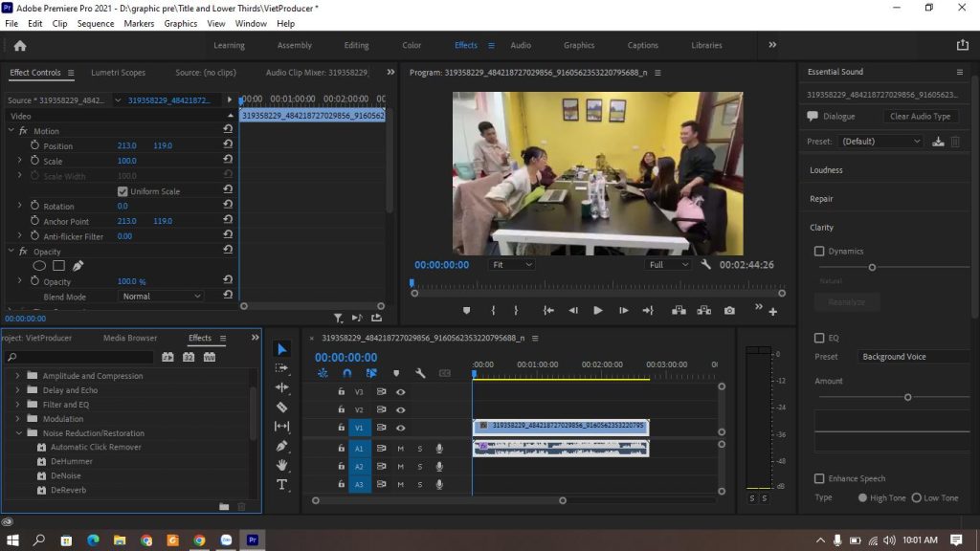Select the Pen tool in timeline toolbar
Image resolution: width=980 pixels, height=551 pixels.
pyautogui.click(x=283, y=445)
